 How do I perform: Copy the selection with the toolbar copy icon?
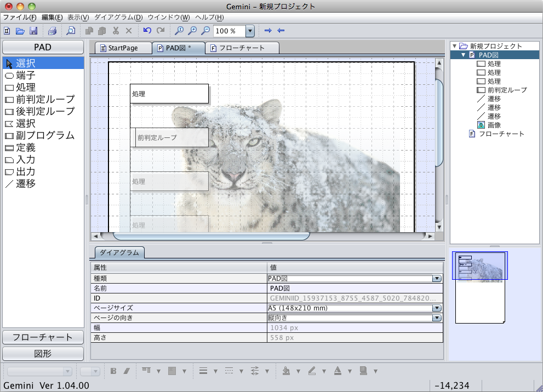89,31
